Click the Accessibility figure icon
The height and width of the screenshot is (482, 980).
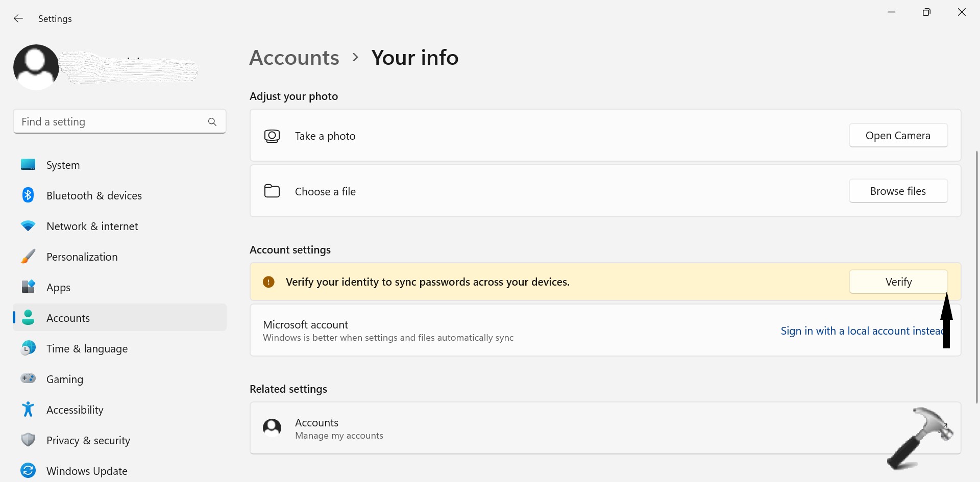tap(28, 410)
